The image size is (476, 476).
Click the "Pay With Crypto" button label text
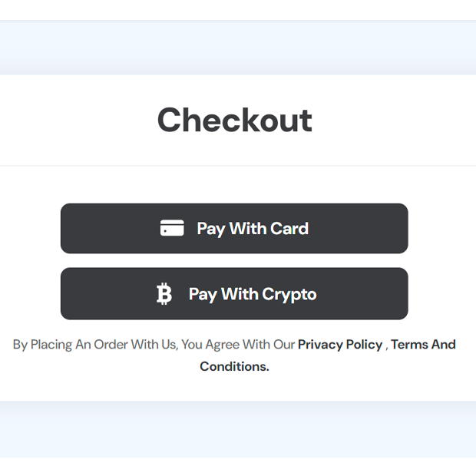pos(253,294)
